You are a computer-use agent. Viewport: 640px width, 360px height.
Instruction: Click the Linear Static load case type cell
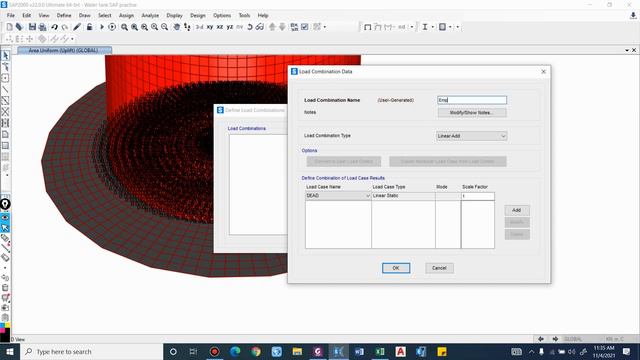pyautogui.click(x=403, y=196)
